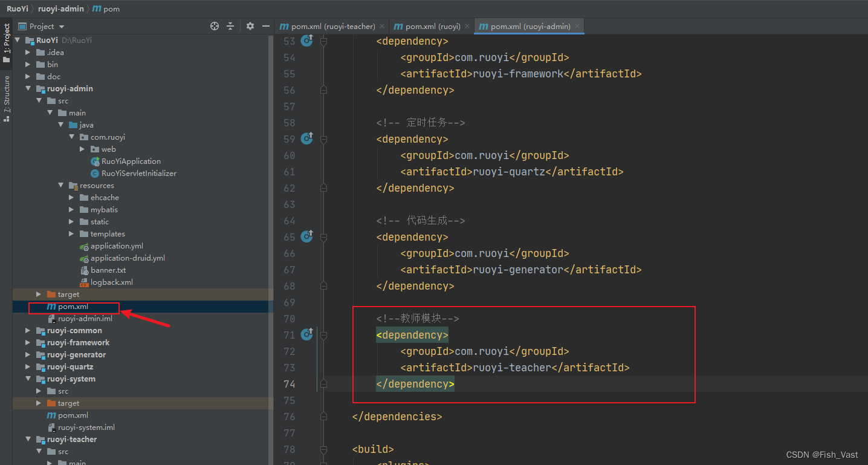Select java source folder in tree

(x=81, y=125)
